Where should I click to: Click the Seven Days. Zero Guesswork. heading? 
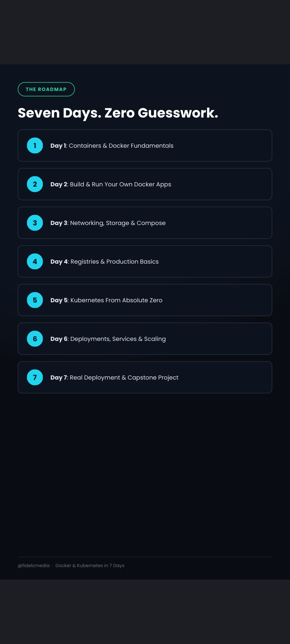click(118, 113)
